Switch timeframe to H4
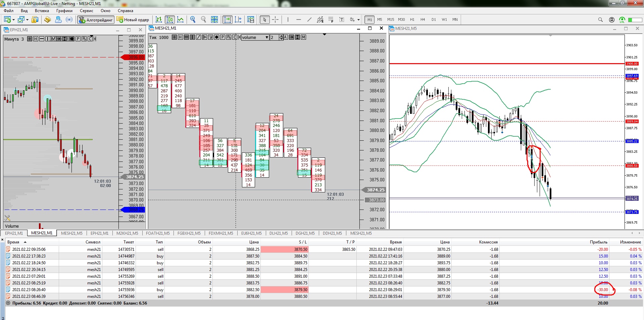 423,19
